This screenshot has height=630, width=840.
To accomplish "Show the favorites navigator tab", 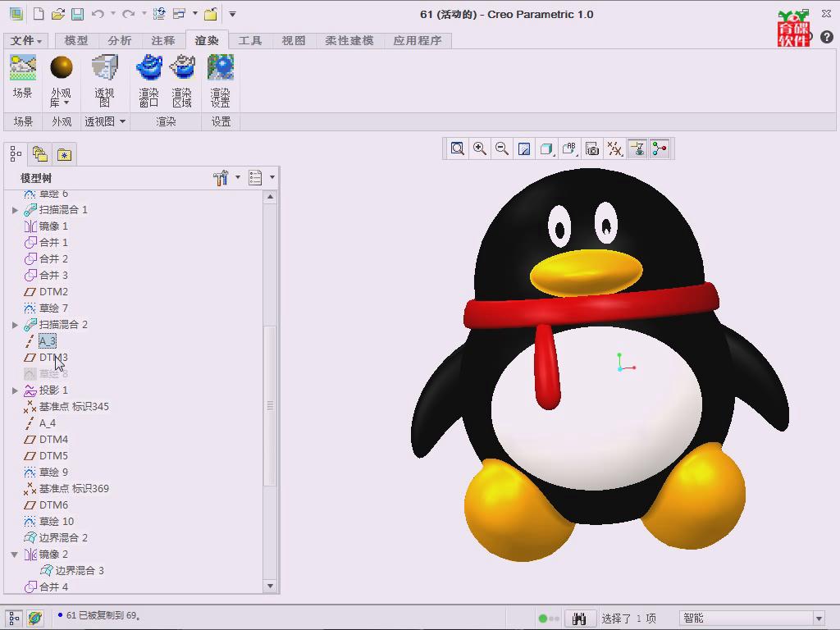I will (x=64, y=154).
